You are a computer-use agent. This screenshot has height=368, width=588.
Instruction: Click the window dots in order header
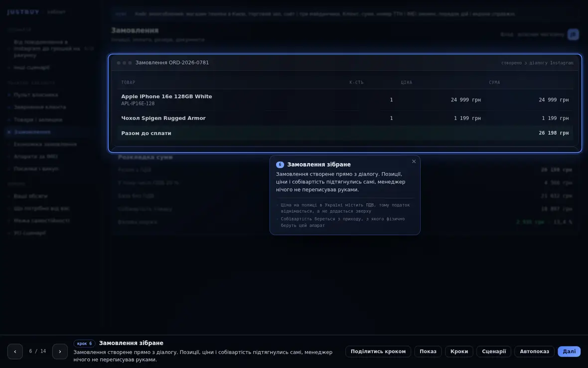(124, 63)
